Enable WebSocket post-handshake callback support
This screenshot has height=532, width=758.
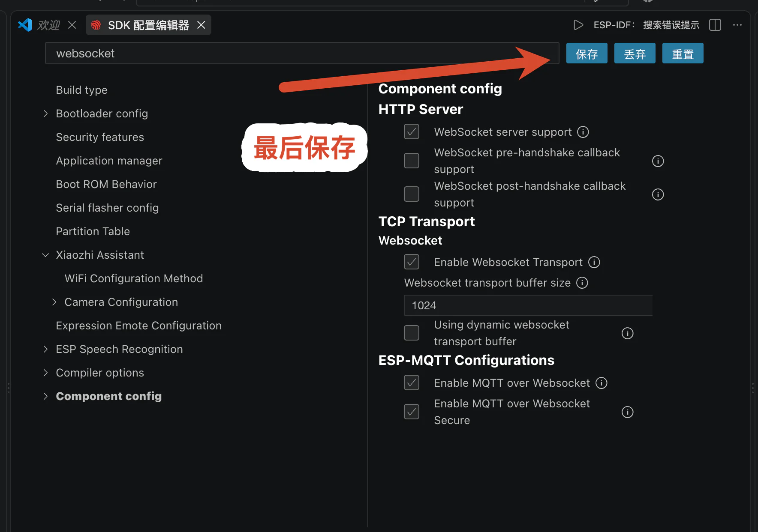pyautogui.click(x=412, y=194)
